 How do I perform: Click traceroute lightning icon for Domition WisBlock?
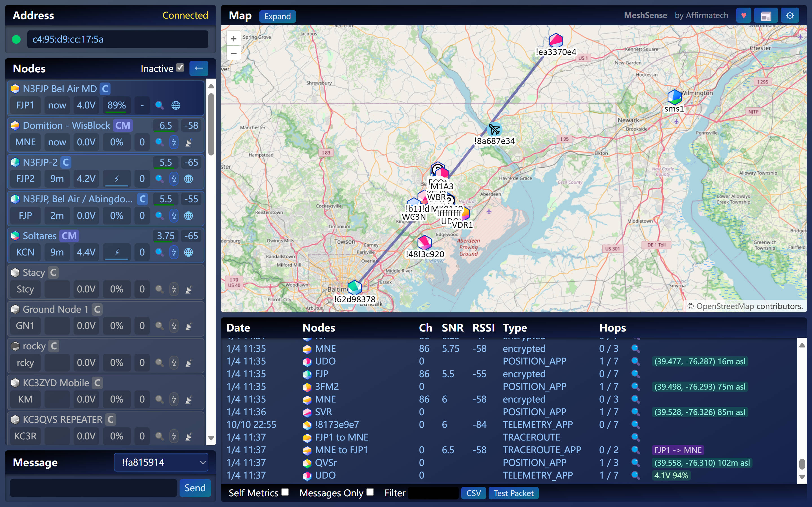[x=174, y=142]
